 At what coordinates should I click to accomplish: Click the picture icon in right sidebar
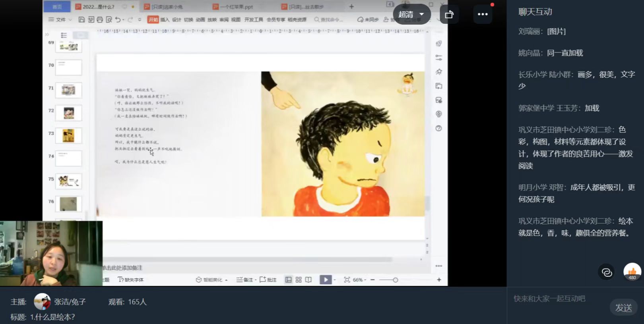pos(439,100)
